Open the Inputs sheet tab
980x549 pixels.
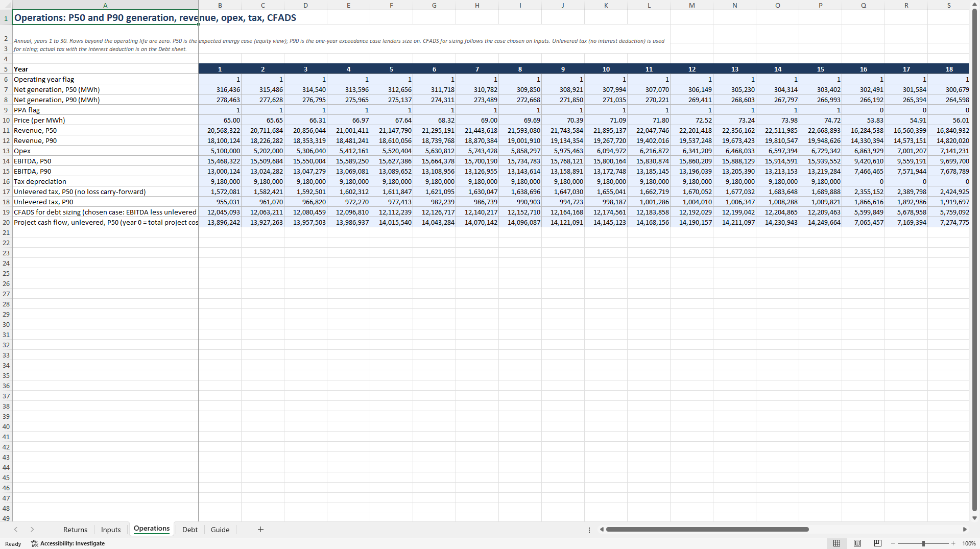tap(111, 530)
